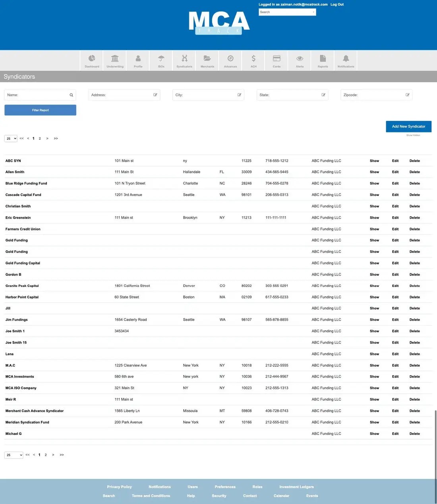
Task: Click Show Hidden under Add New Syndicator
Action: 413,135
